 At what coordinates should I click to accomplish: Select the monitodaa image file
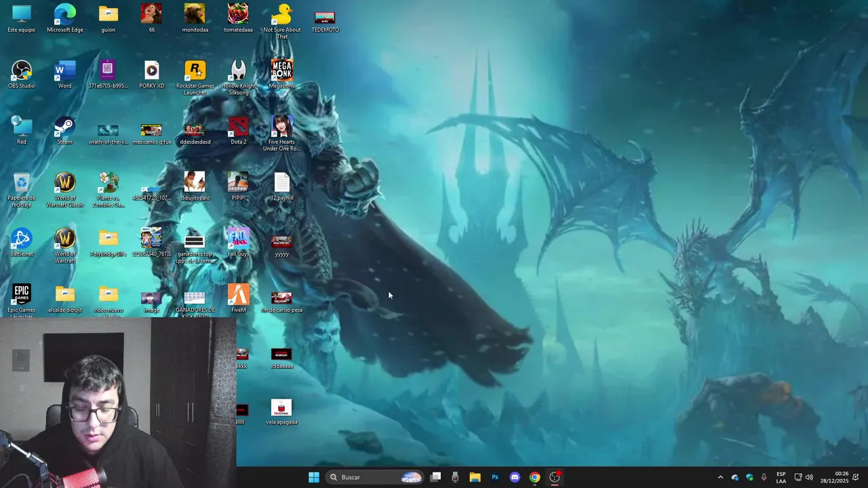[x=195, y=18]
